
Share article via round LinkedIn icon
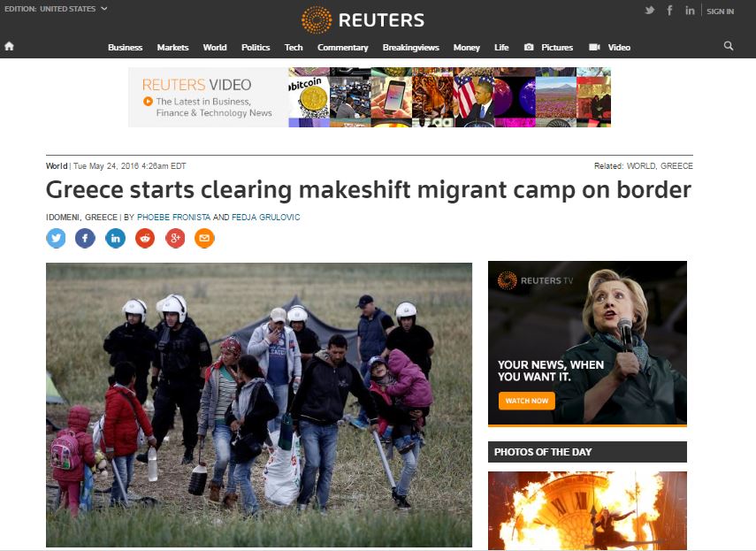click(115, 238)
